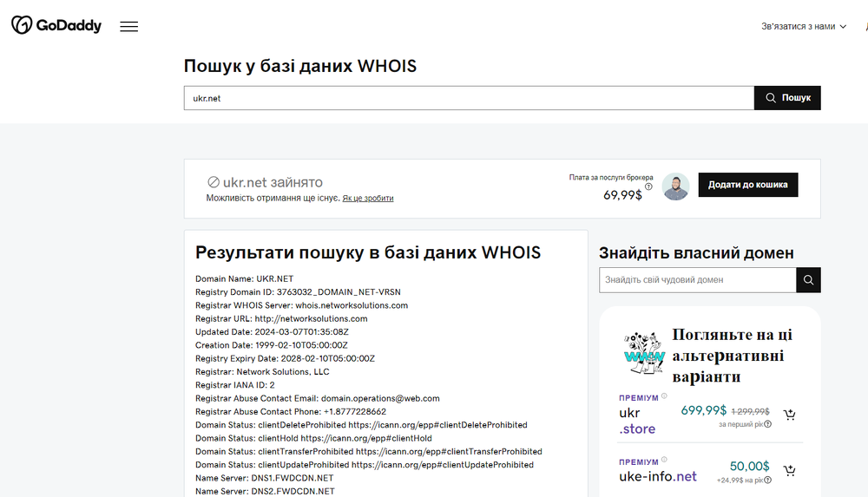
Task: Click the clientHold status line
Action: coord(313,438)
